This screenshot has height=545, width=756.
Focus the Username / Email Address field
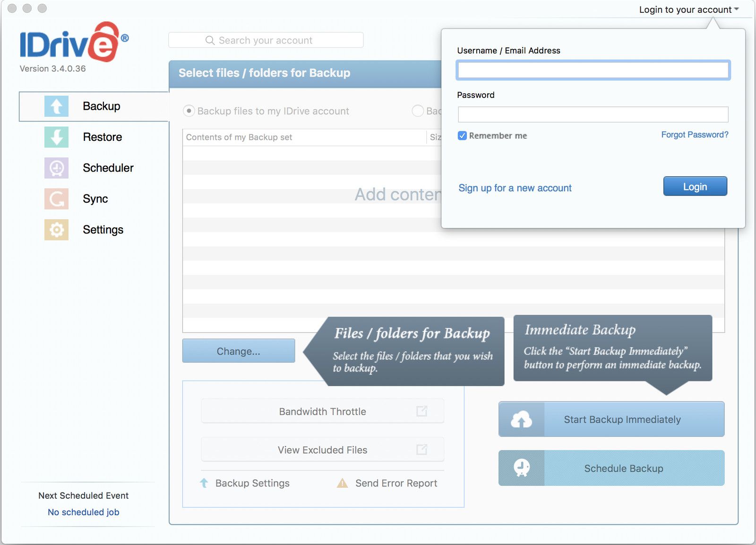coord(593,70)
